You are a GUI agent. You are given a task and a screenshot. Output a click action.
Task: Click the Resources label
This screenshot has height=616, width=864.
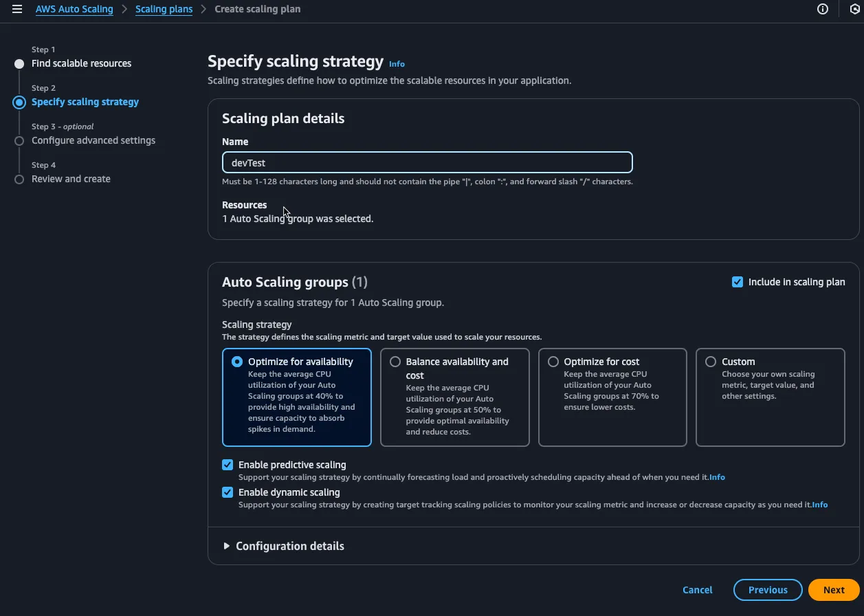point(244,205)
